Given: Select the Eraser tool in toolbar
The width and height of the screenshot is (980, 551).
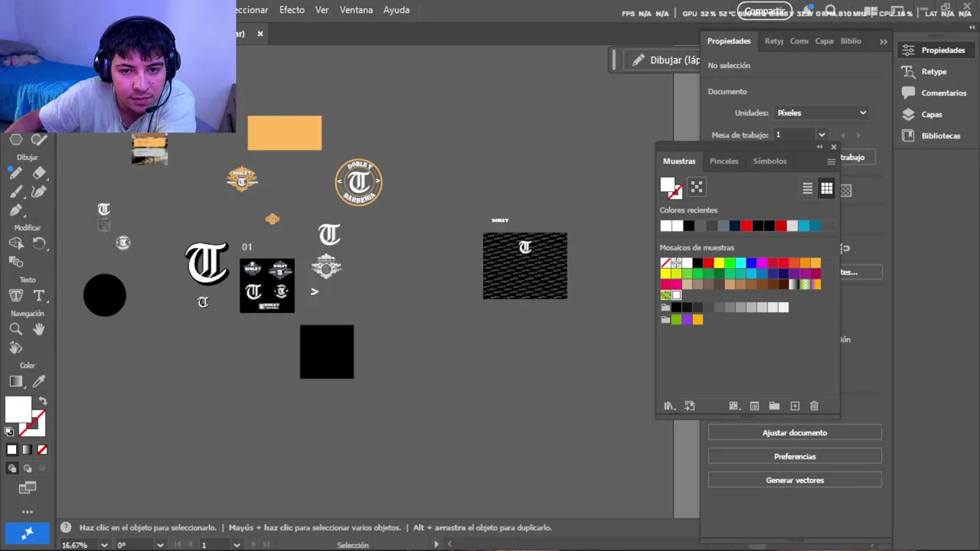Looking at the screenshot, I should 39,173.
